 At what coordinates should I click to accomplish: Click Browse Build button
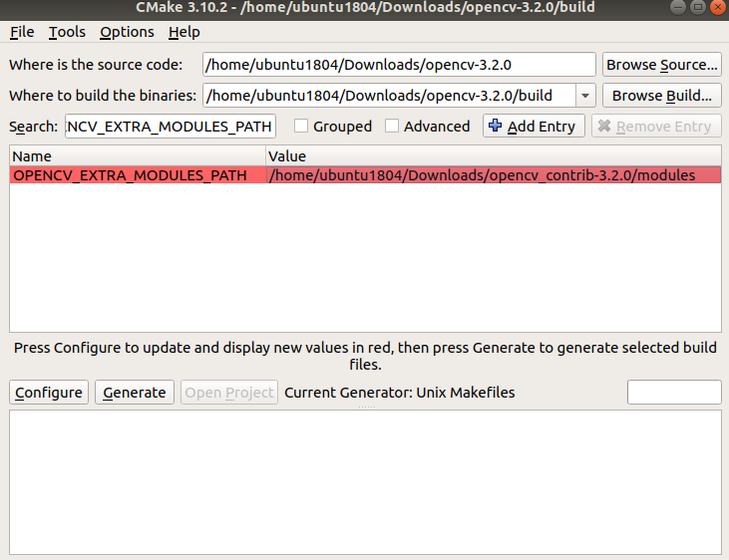pos(661,96)
